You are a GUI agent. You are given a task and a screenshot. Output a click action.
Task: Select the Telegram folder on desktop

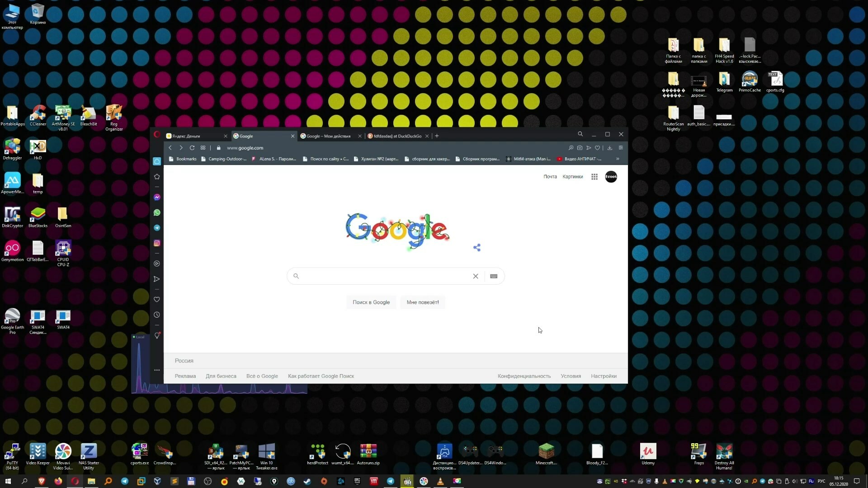pyautogui.click(x=724, y=82)
